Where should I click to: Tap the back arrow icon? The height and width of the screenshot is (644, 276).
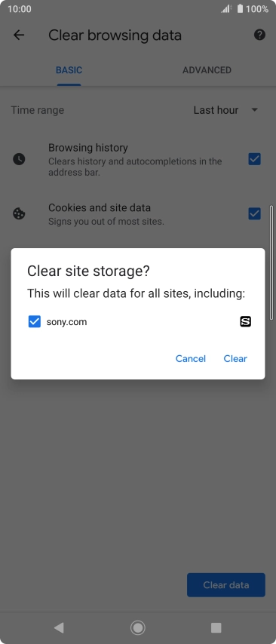(x=19, y=35)
